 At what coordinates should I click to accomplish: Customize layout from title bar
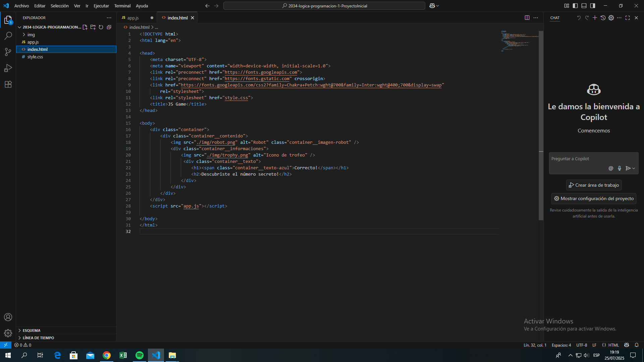pos(567,6)
